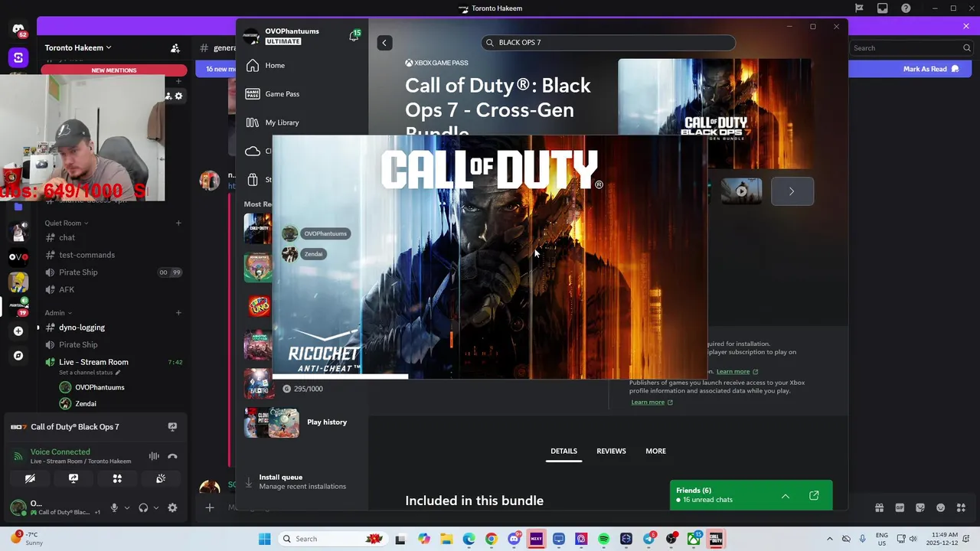Mute the Discord microphone

pyautogui.click(x=114, y=507)
